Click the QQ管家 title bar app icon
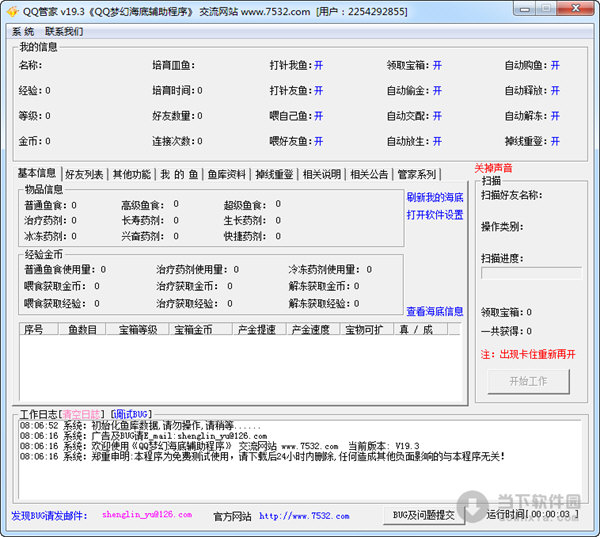 pos(12,11)
